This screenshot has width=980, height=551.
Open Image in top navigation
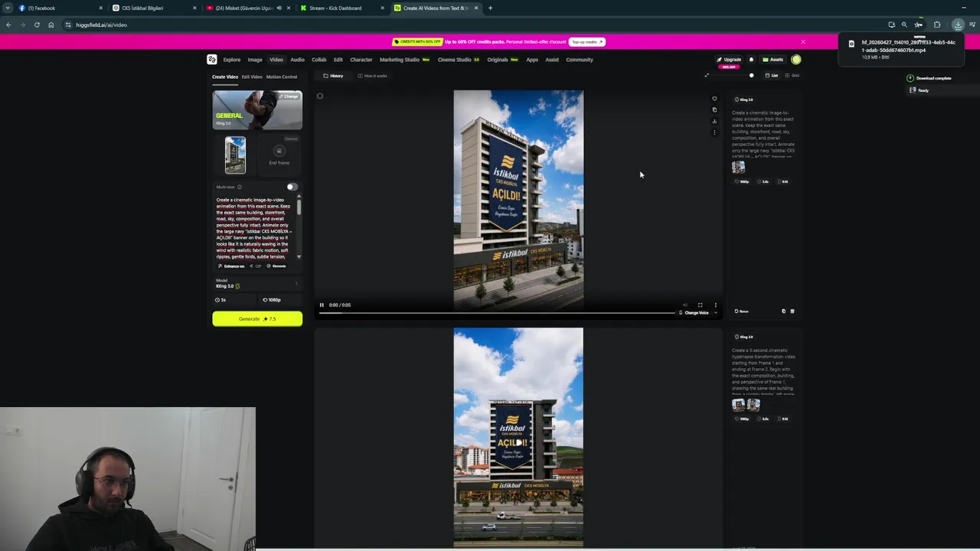255,60
